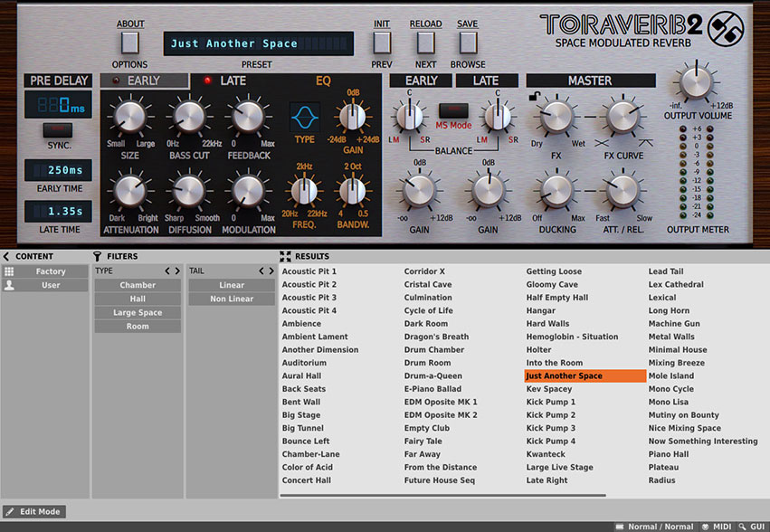
Task: Click the Output Volume knob
Action: click(x=697, y=83)
